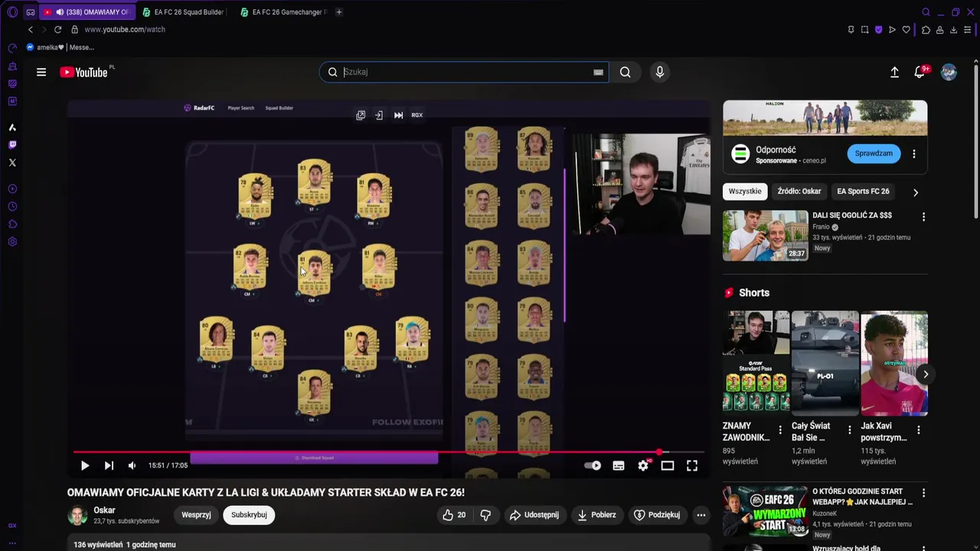Select the EA Sports FC 26 chip
The height and width of the screenshot is (551, 980).
pos(863,191)
